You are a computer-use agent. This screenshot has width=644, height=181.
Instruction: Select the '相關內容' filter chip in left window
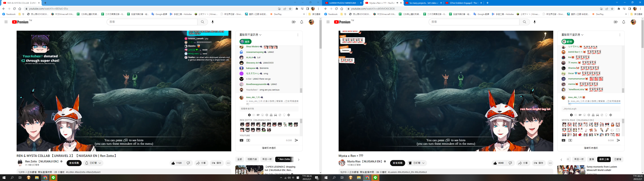pyautogui.click(x=252, y=159)
